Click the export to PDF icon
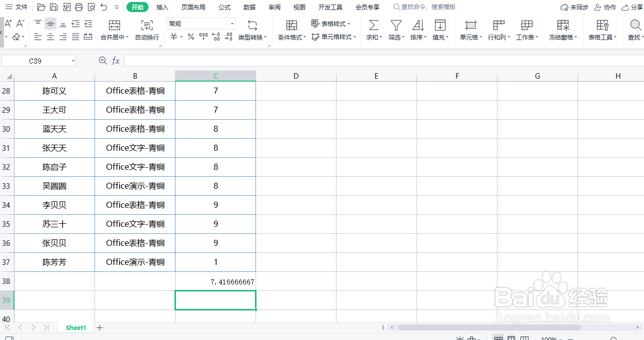 [66, 8]
